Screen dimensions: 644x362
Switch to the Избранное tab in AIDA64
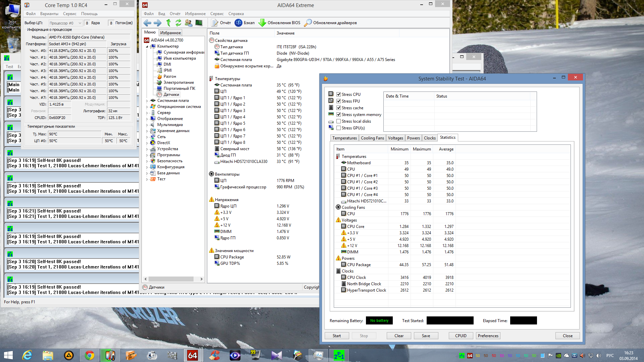tap(170, 33)
